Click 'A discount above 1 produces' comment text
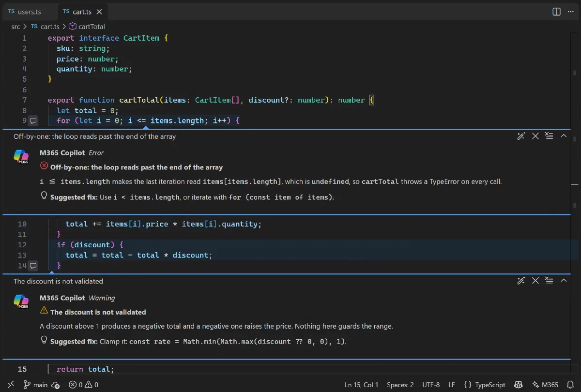This screenshot has height=392, width=581. 216,326
